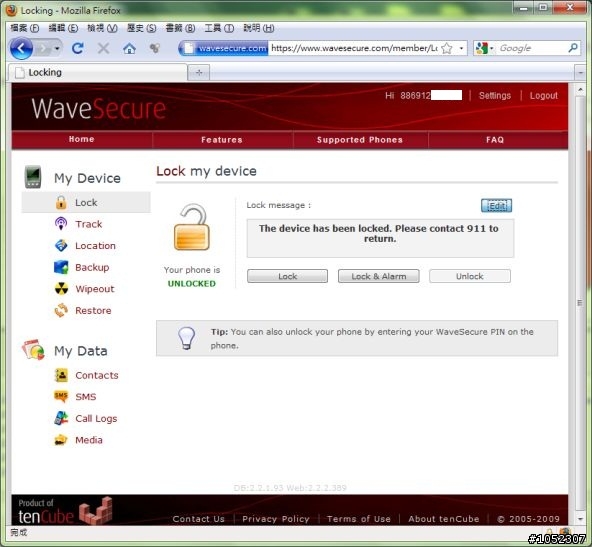The width and height of the screenshot is (592, 547).
Task: Click the Forward navigation arrow
Action: (x=42, y=48)
